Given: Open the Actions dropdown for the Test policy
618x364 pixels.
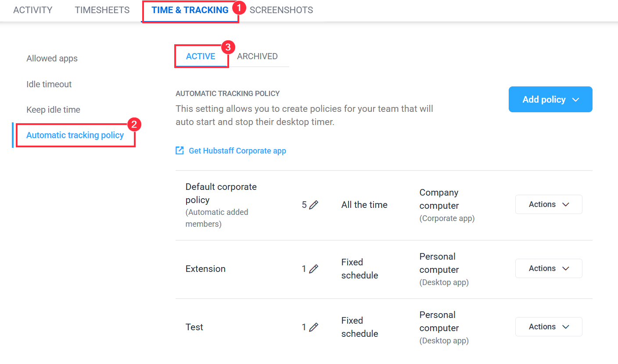Looking at the screenshot, I should (548, 326).
